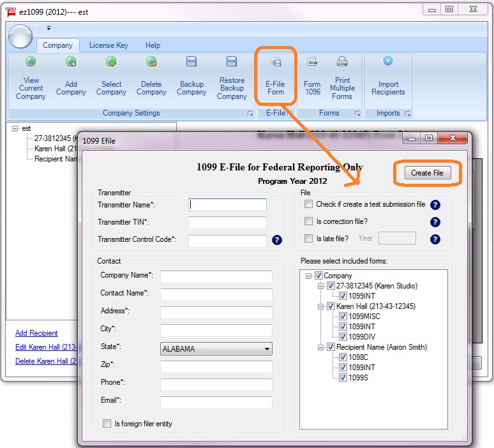The height and width of the screenshot is (448, 494).
Task: Click the View Current Company icon
Action: click(31, 62)
